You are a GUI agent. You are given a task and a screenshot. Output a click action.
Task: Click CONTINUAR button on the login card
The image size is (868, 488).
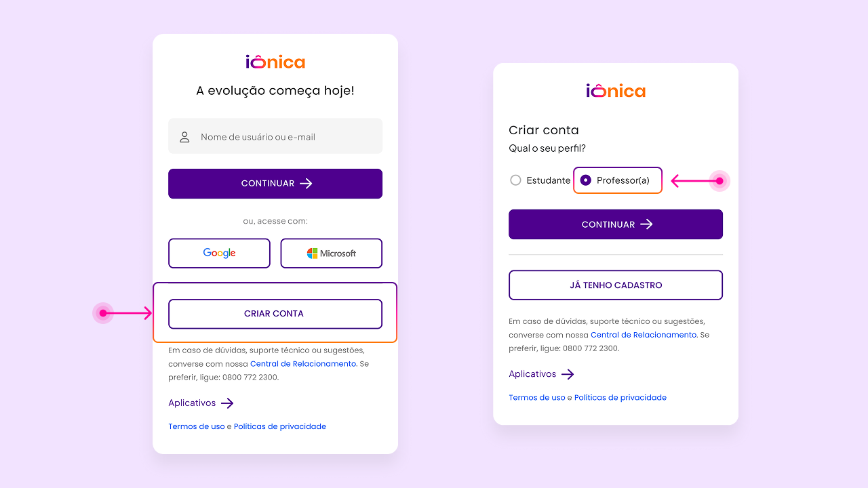coord(275,184)
